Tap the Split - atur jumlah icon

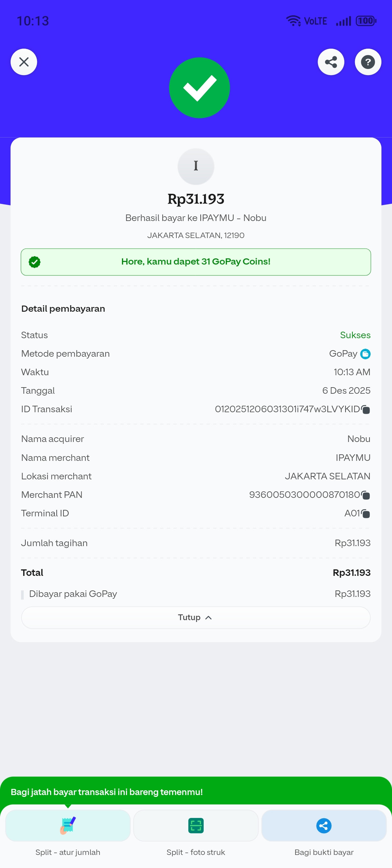[68, 826]
